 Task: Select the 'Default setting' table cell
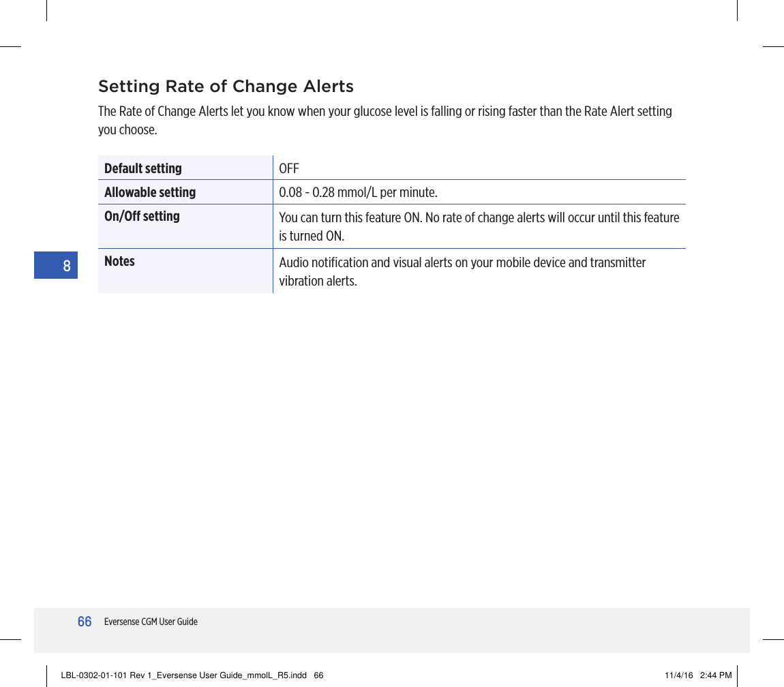(143, 168)
